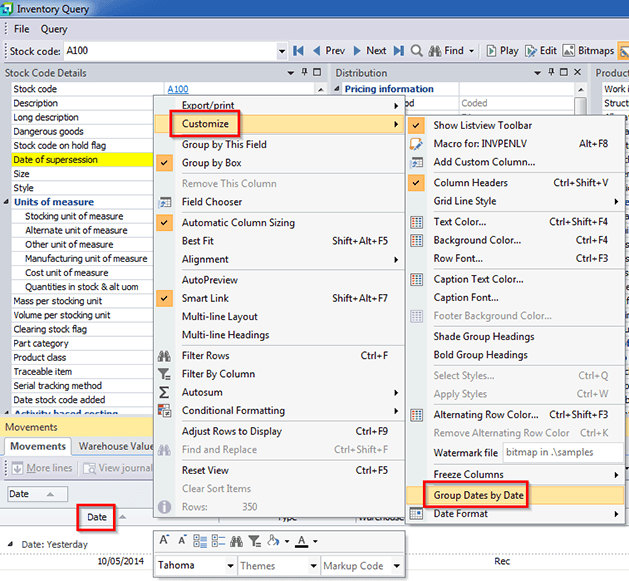Open Tahoma font dropdown
This screenshot has height=581, width=629.
pyautogui.click(x=230, y=566)
